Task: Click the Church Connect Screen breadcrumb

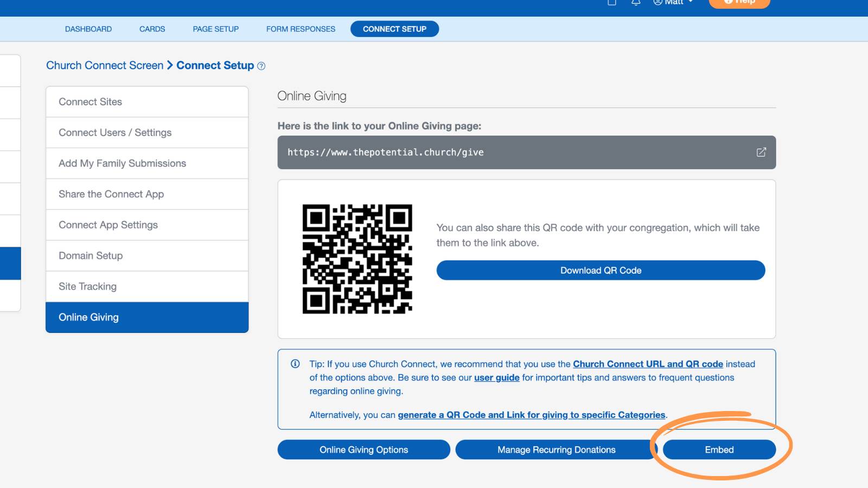Action: pos(105,65)
